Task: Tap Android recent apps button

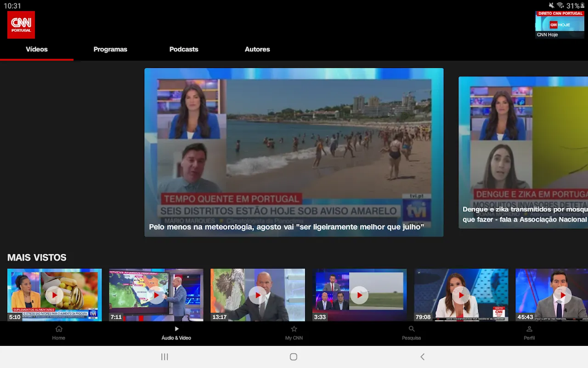Action: pyautogui.click(x=164, y=357)
